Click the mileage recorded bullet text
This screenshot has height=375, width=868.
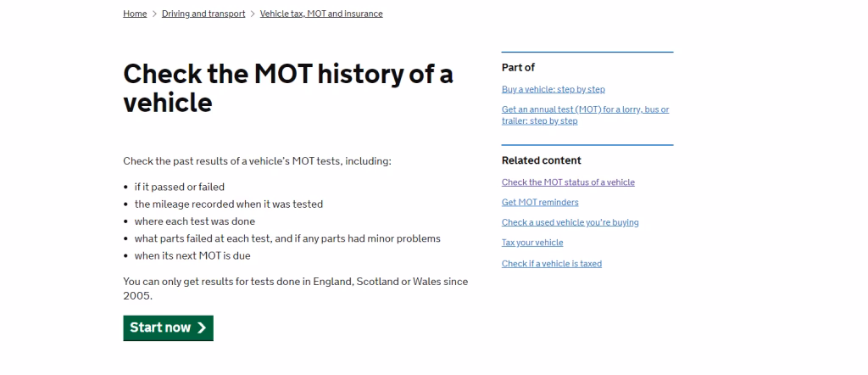point(228,204)
